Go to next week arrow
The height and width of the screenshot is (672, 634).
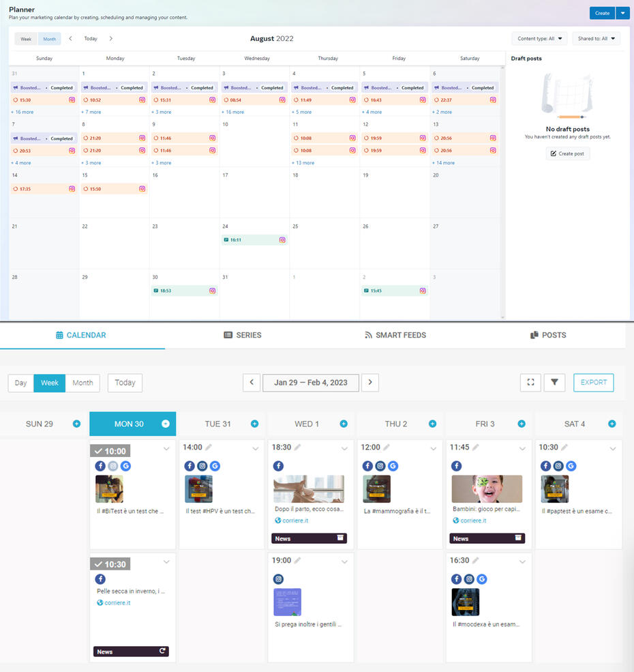tap(370, 383)
